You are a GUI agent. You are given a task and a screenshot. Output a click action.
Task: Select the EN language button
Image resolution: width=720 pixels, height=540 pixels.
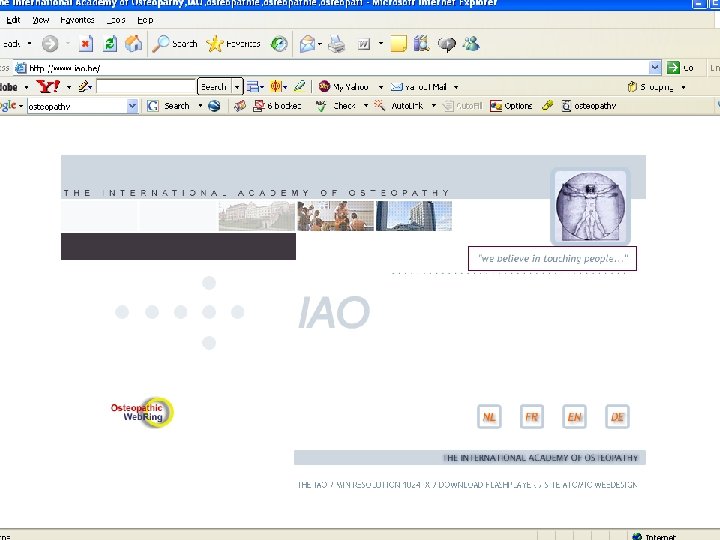(574, 416)
